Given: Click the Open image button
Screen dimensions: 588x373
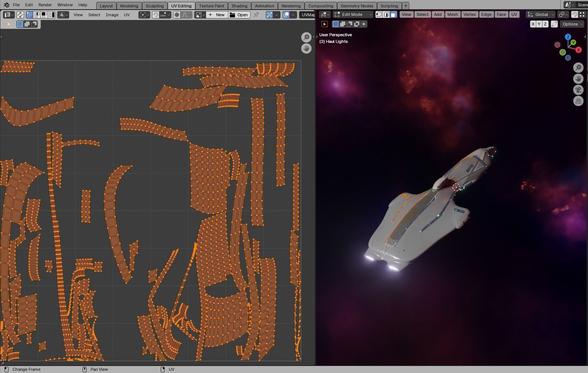Looking at the screenshot, I should coord(239,15).
